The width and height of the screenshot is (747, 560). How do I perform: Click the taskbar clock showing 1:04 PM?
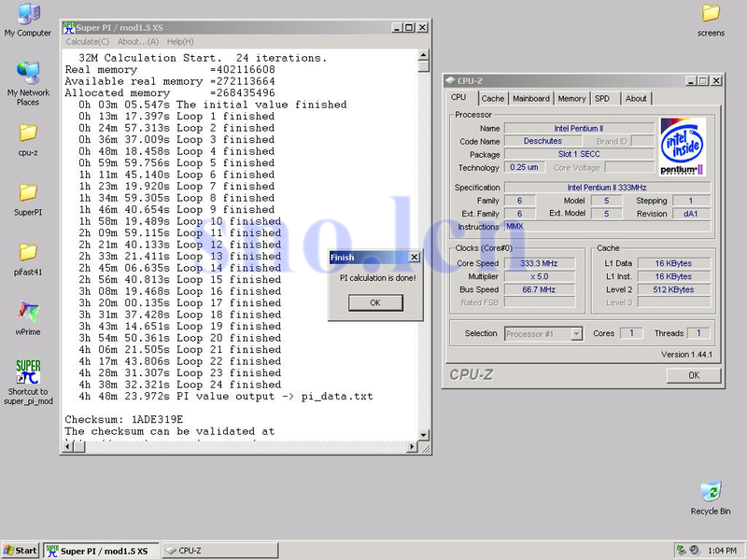(722, 551)
